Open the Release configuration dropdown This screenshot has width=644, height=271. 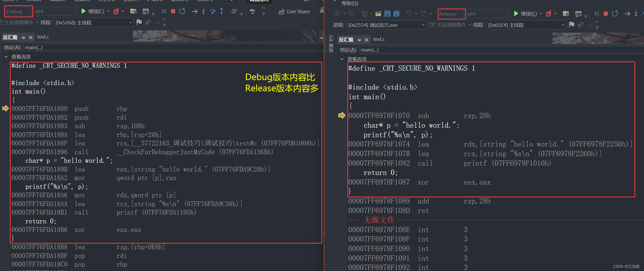pos(451,14)
